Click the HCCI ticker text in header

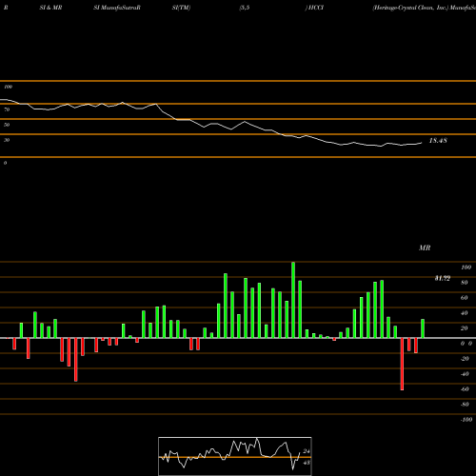click(x=316, y=8)
